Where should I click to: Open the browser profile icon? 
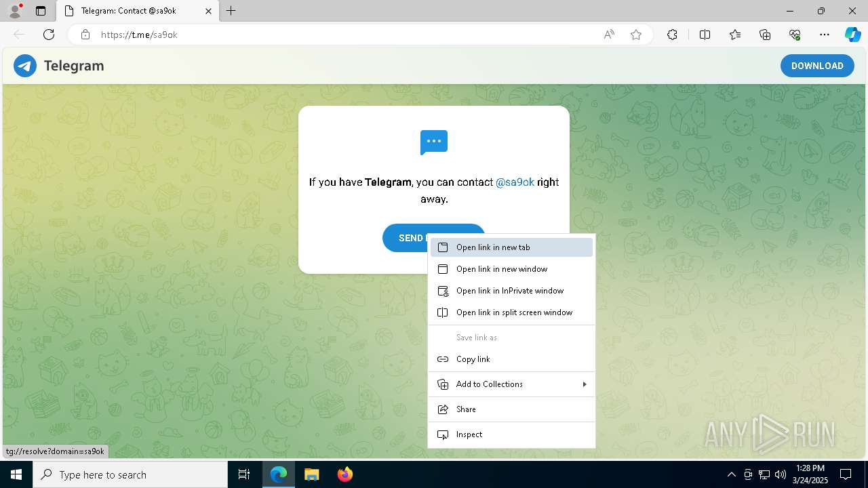click(x=14, y=11)
